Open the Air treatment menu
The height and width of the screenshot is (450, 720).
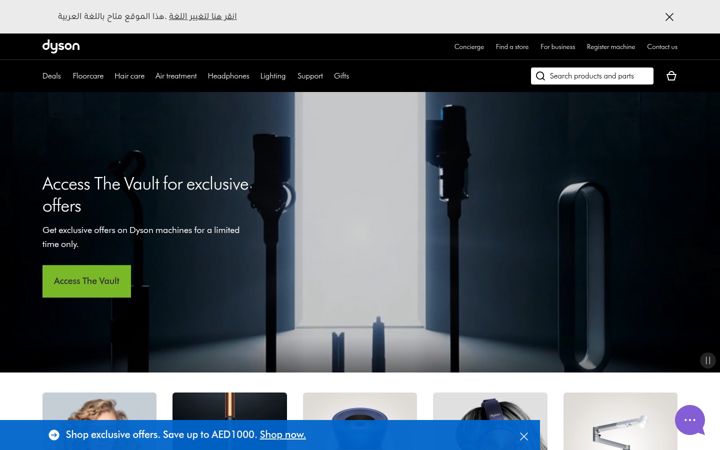(176, 76)
